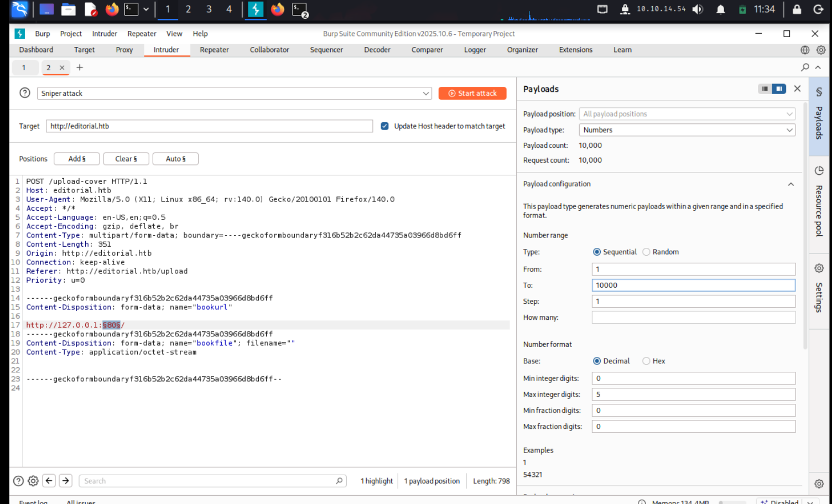This screenshot has width=832, height=504.
Task: Click the Clear § button
Action: 126,159
